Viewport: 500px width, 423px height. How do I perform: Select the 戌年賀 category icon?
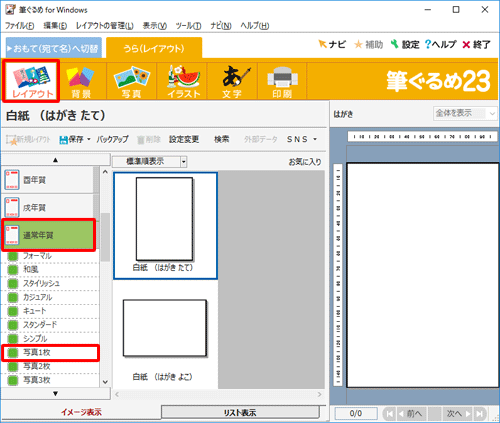point(12,207)
